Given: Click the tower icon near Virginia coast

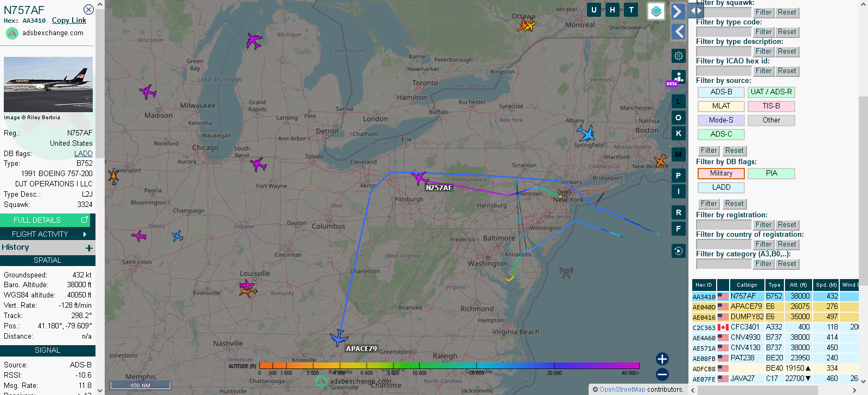Looking at the screenshot, I should pos(566,272).
